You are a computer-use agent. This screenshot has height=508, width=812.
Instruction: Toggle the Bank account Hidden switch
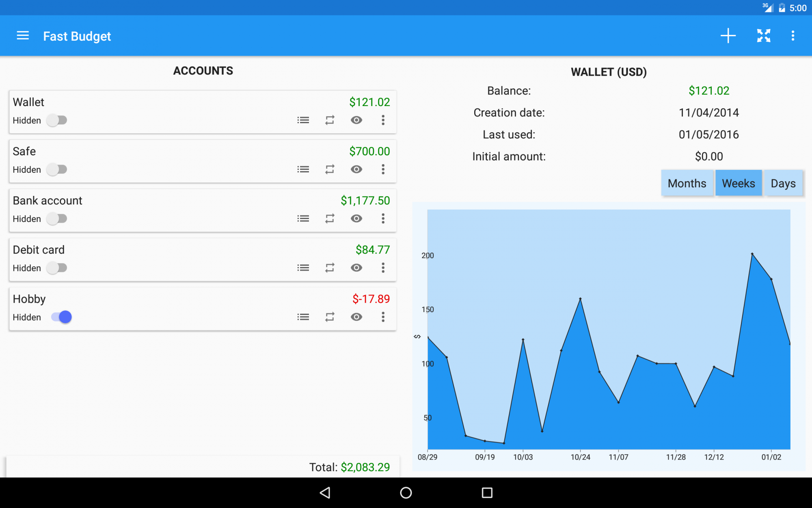pyautogui.click(x=57, y=219)
